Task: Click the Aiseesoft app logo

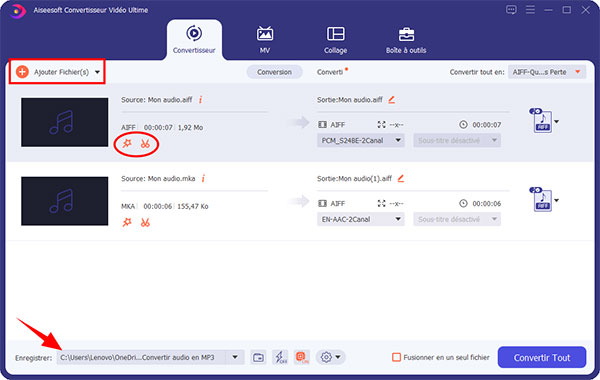Action: [x=17, y=11]
